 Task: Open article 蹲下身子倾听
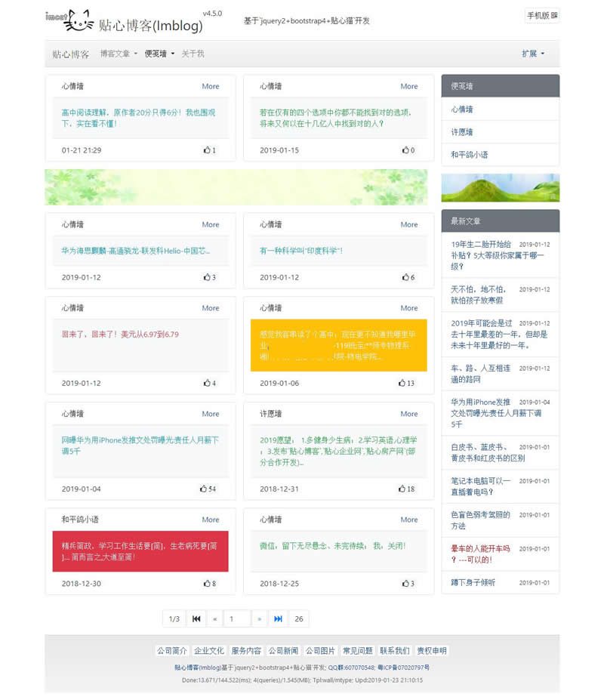pyautogui.click(x=473, y=583)
